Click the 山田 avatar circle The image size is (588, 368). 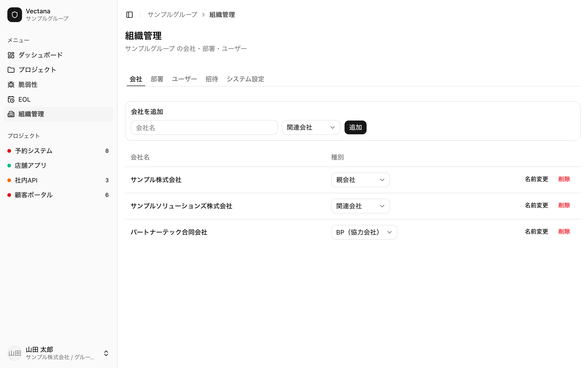(x=14, y=353)
